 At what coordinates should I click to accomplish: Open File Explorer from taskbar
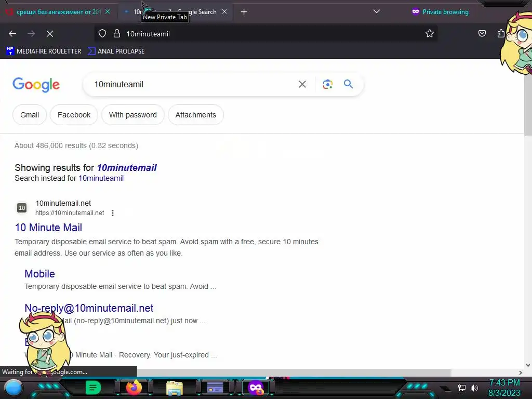[x=175, y=388]
